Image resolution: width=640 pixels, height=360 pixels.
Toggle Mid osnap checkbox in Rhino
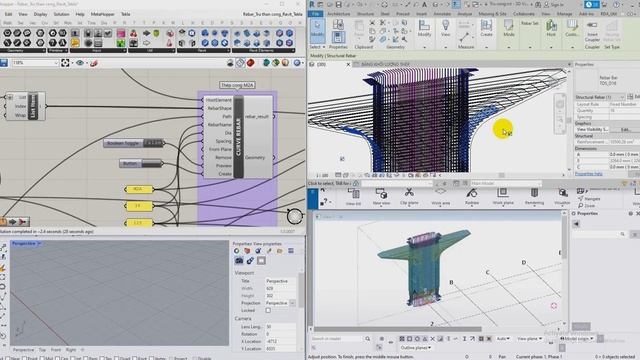pyautogui.click(x=43, y=358)
